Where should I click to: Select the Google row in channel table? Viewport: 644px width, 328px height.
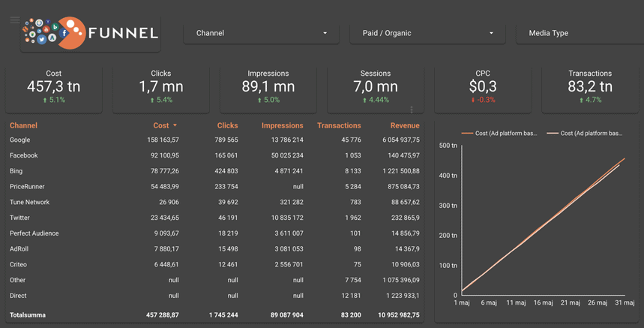[20, 140]
